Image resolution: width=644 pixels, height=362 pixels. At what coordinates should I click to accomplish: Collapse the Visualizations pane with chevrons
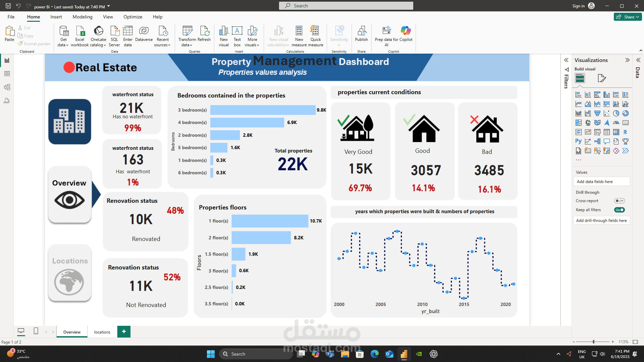point(627,60)
